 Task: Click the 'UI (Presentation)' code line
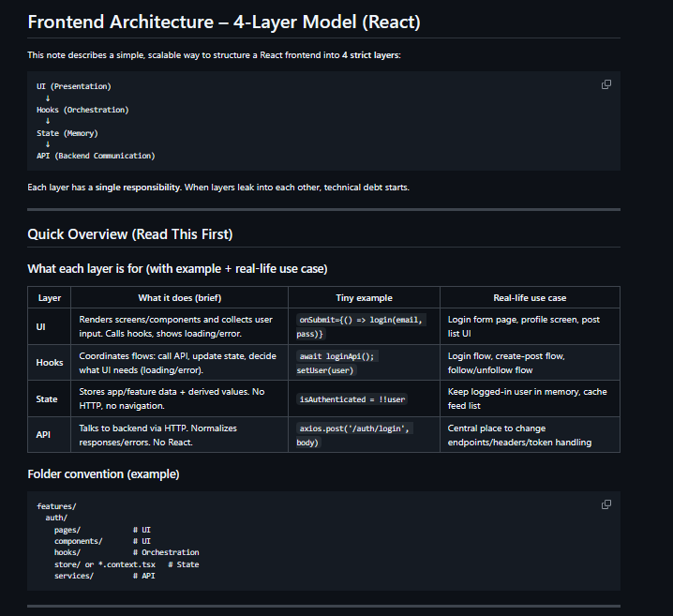pos(74,86)
